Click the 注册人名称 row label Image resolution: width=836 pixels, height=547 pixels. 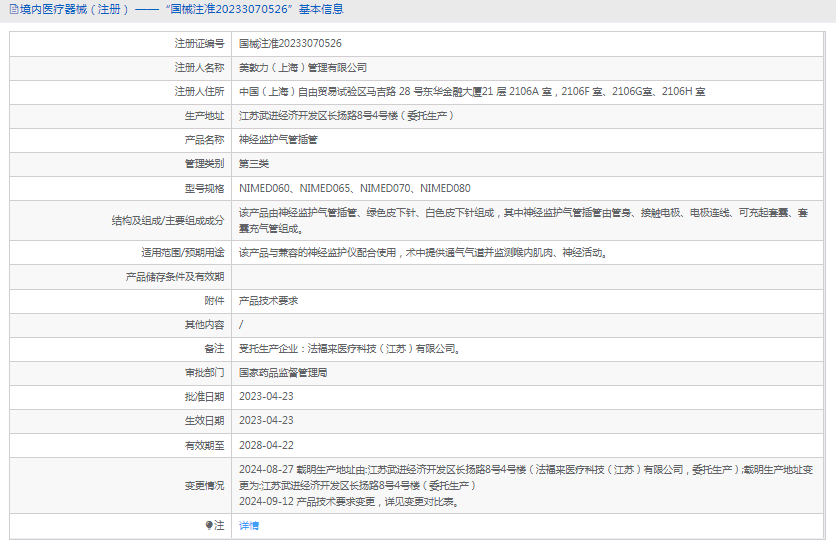point(199,68)
